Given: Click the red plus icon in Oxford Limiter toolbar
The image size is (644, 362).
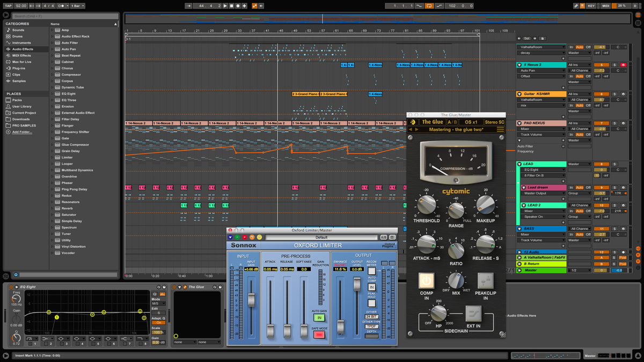Looking at the screenshot, I should click(x=245, y=237).
